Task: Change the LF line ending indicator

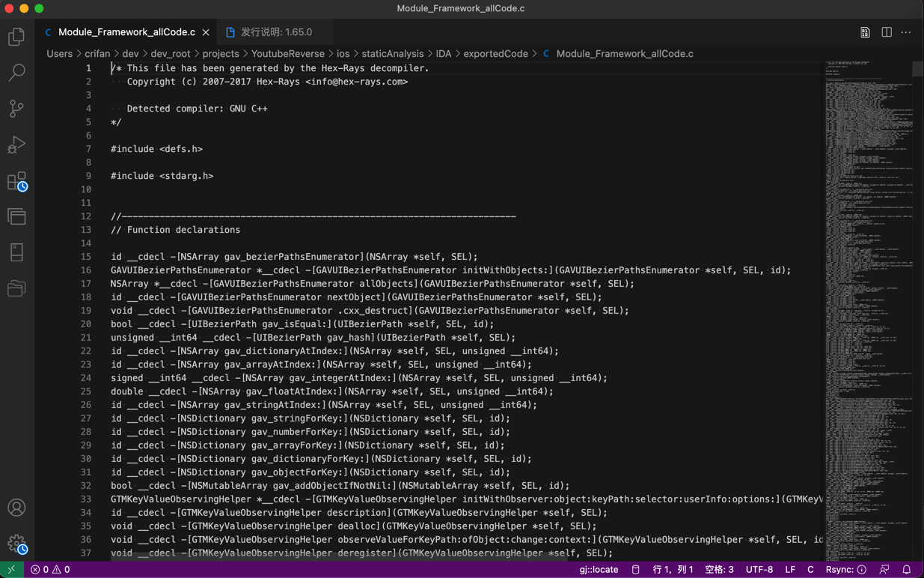Action: (789, 569)
